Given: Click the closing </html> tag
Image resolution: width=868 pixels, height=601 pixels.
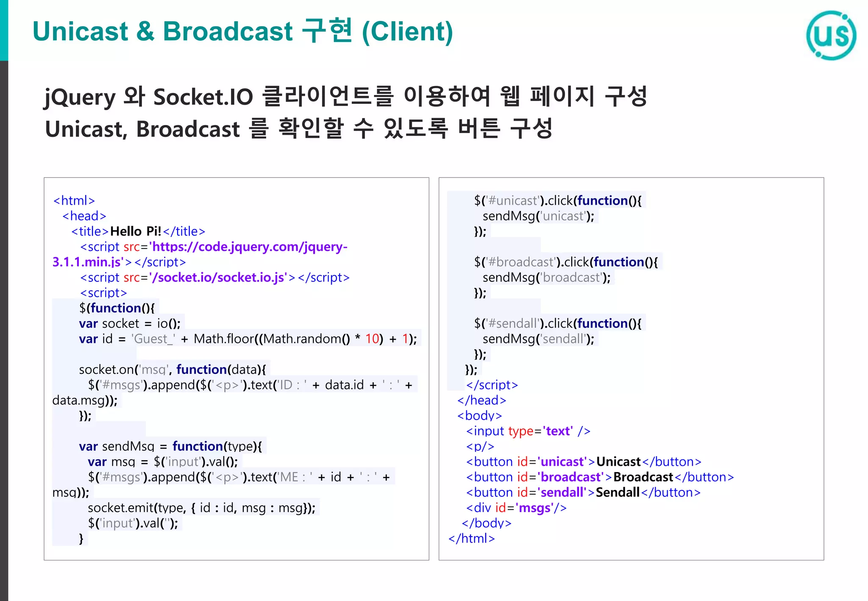Looking at the screenshot, I should pyautogui.click(x=472, y=538).
